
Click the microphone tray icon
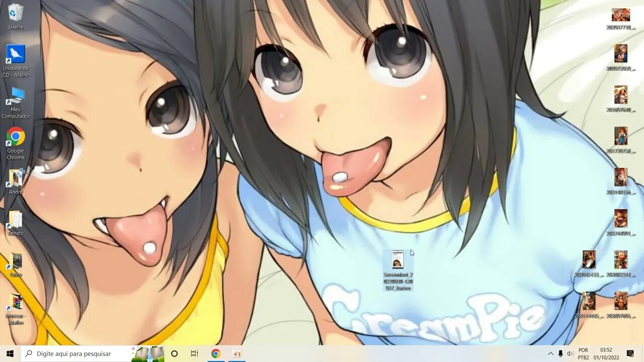coord(560,353)
